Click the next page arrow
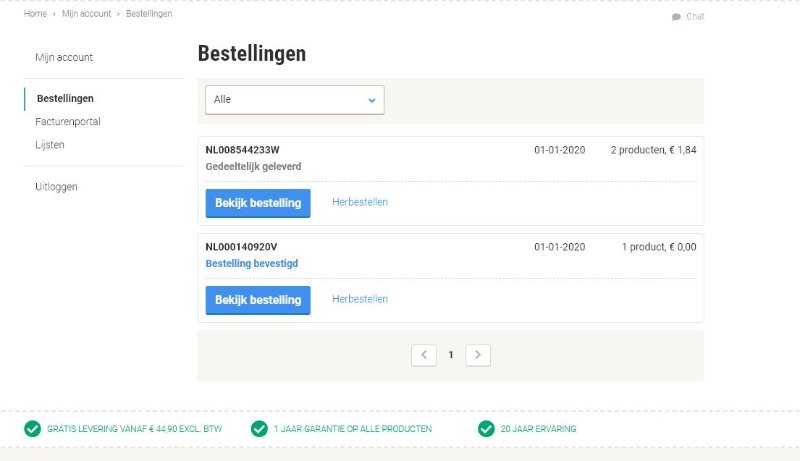 pos(478,355)
